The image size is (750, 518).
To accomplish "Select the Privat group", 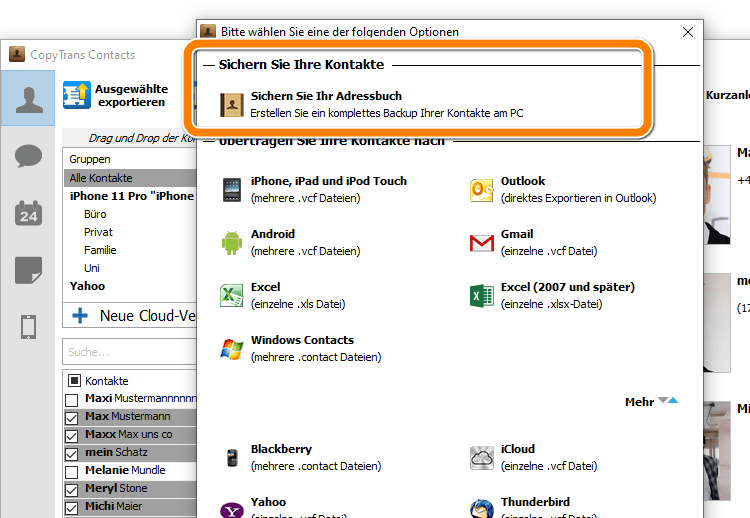I will pyautogui.click(x=98, y=232).
